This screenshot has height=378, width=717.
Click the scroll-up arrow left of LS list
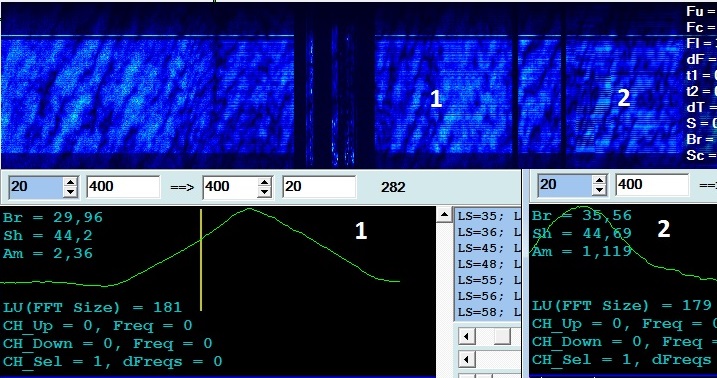coord(444,215)
